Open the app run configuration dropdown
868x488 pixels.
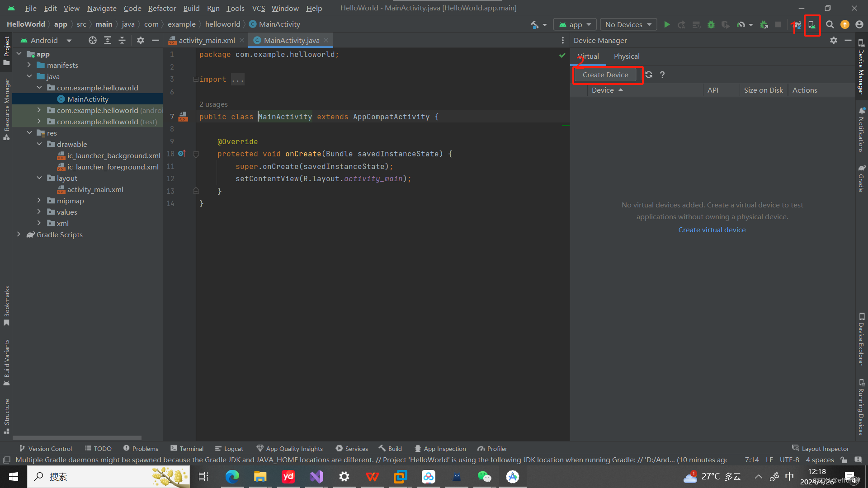click(x=575, y=25)
